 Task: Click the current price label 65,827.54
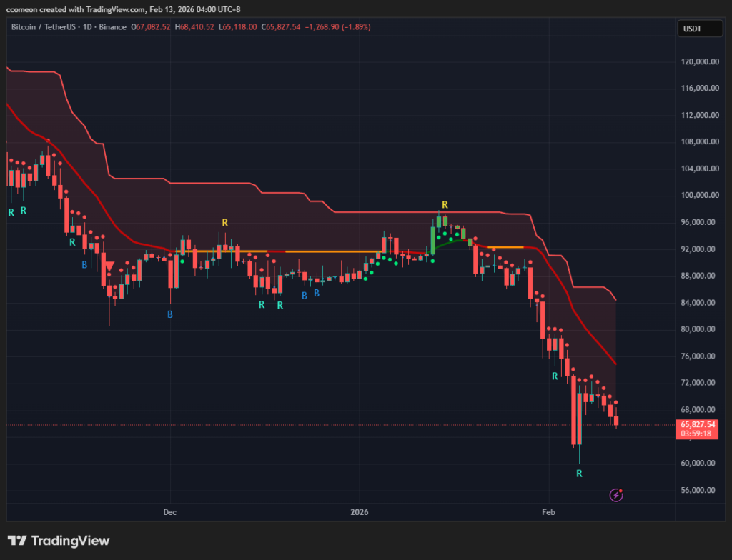tap(698, 424)
